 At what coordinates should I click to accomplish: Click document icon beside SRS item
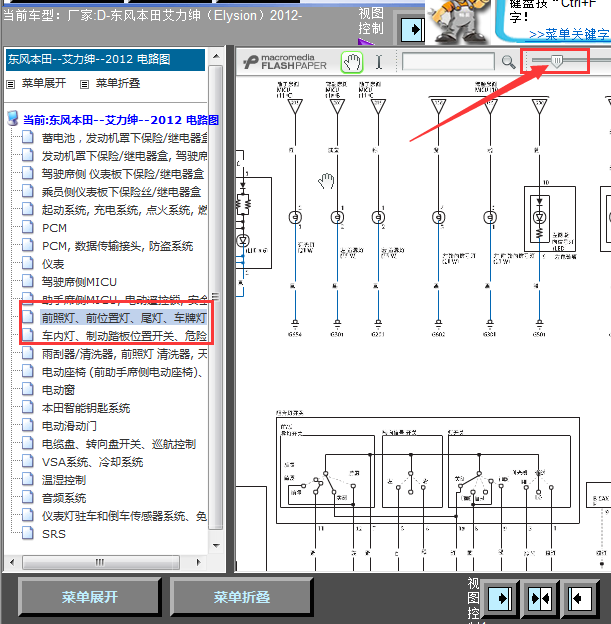[x=27, y=533]
